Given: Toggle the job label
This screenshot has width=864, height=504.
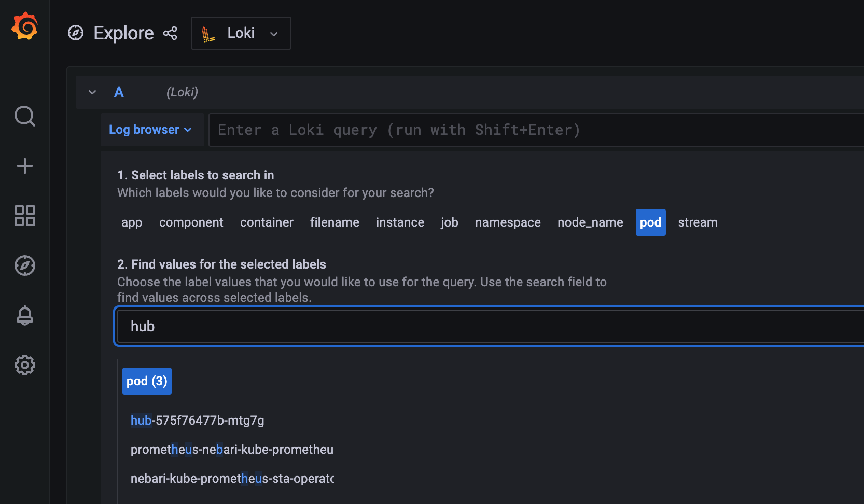Looking at the screenshot, I should [450, 222].
